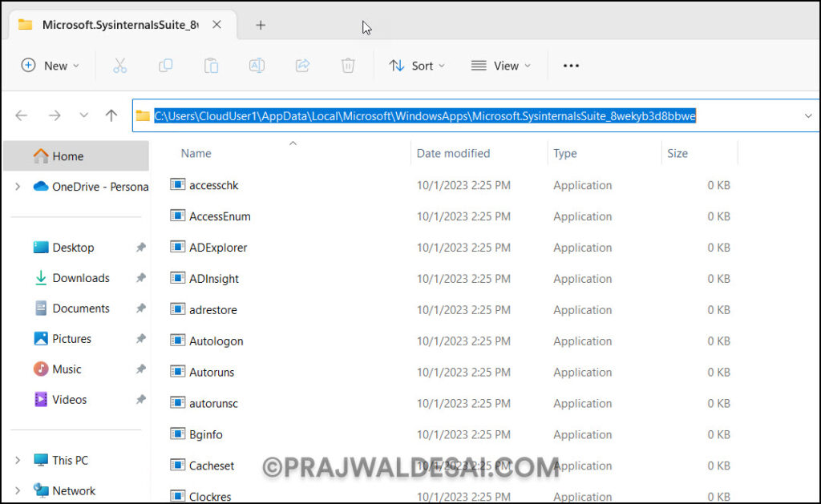The image size is (821, 504).
Task: Go up one folder level arrow
Action: (111, 115)
